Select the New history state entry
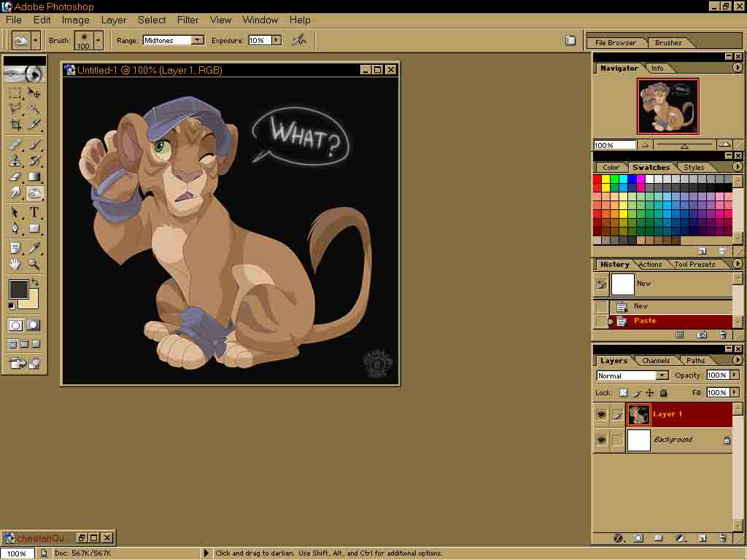The height and width of the screenshot is (560, 747). [640, 306]
